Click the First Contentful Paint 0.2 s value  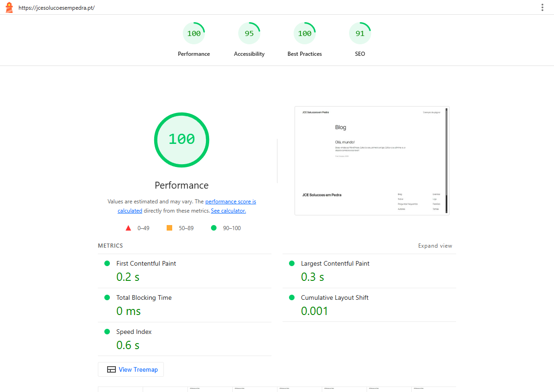[x=128, y=277]
